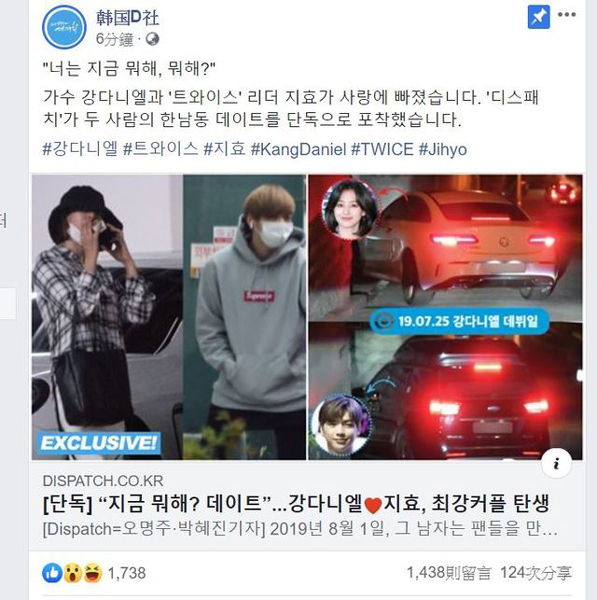Click the #강다니엘 hashtag
This screenshot has height=600, width=597.
[80, 149]
